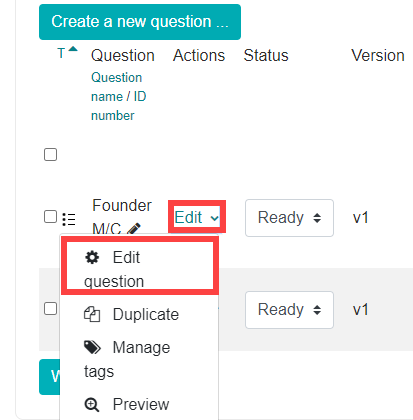
Task: Click Create a new question button
Action: point(140,22)
